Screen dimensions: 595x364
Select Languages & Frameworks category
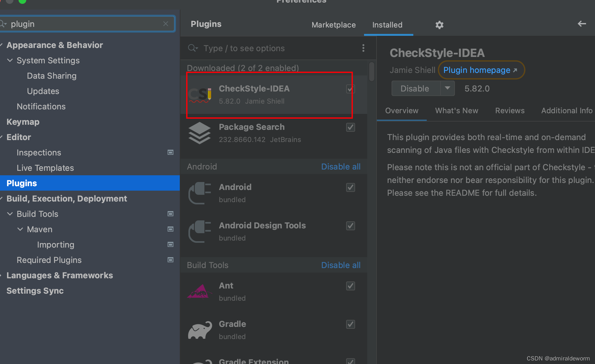pyautogui.click(x=60, y=275)
